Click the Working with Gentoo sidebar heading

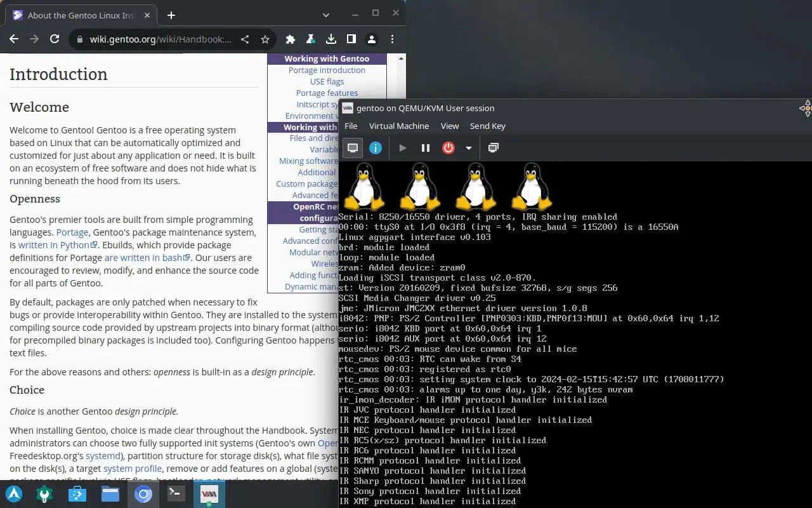click(327, 58)
